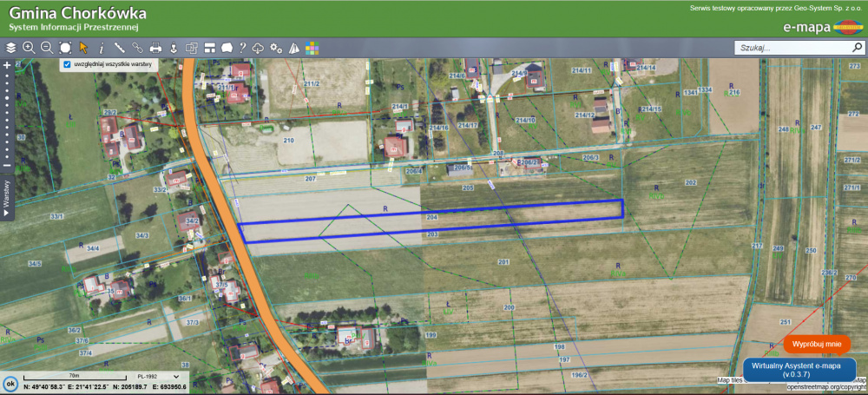The image size is (868, 395).
Task: Uncheck 'uwzględniaj wszystkie warstwy' checkbox
Action: click(67, 64)
